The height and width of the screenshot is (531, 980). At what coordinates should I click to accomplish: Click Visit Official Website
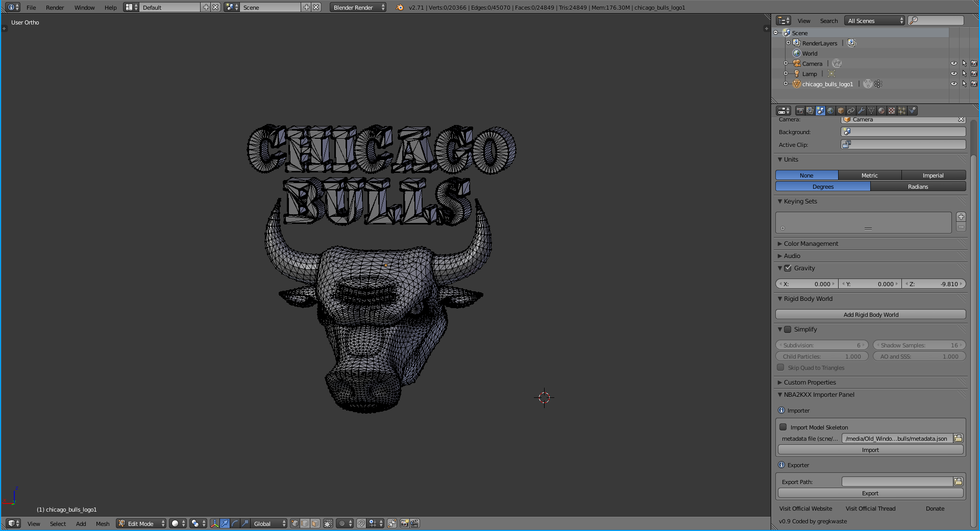click(805, 508)
